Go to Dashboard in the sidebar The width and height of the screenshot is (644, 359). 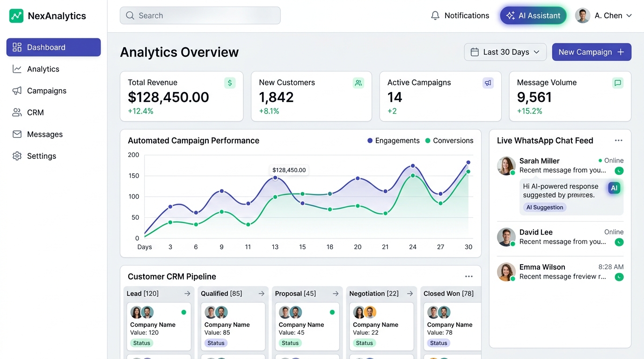(x=53, y=47)
